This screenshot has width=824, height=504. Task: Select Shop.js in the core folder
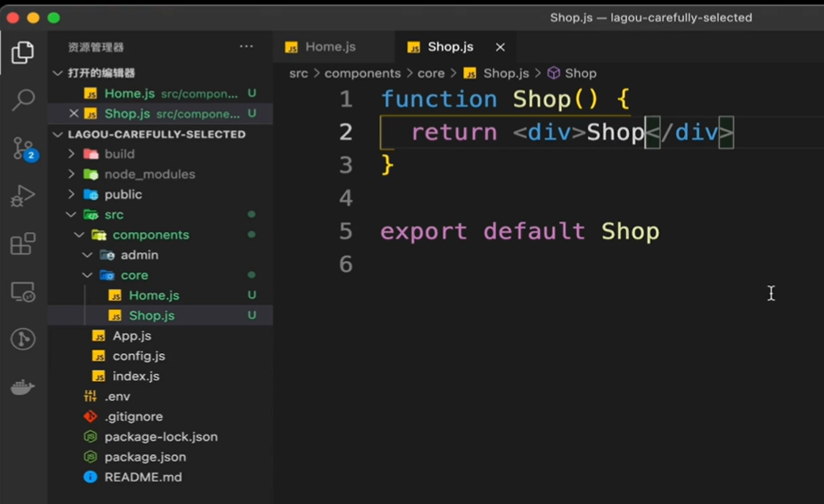coord(160,315)
